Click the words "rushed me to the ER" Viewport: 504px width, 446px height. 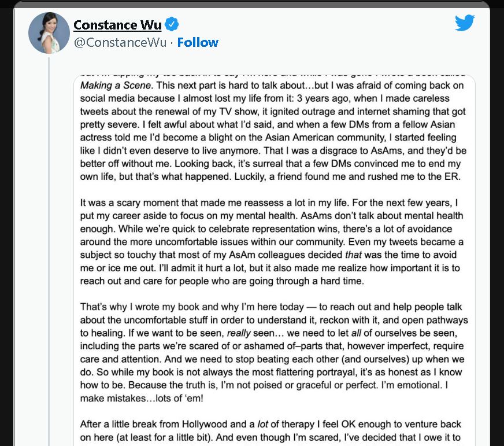point(418,177)
